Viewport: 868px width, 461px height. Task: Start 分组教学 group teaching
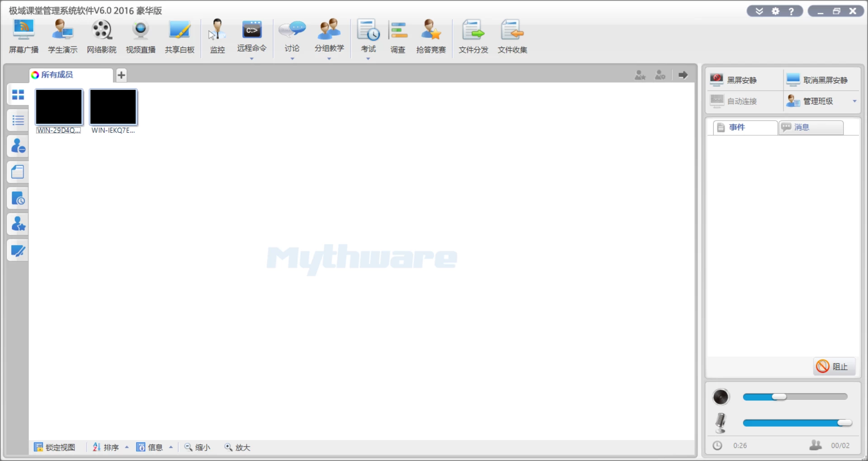pos(329,36)
